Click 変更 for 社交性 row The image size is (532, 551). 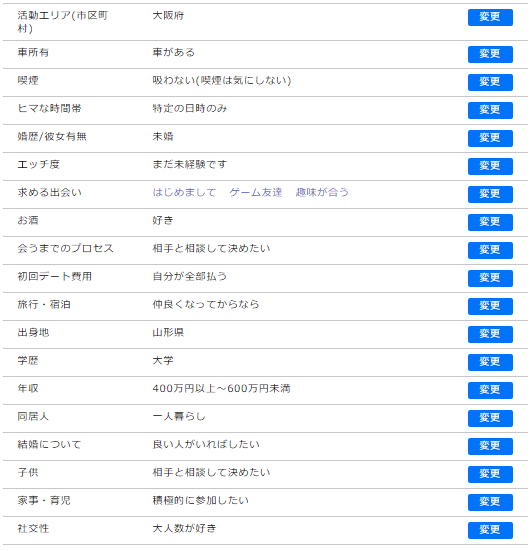coord(490,530)
